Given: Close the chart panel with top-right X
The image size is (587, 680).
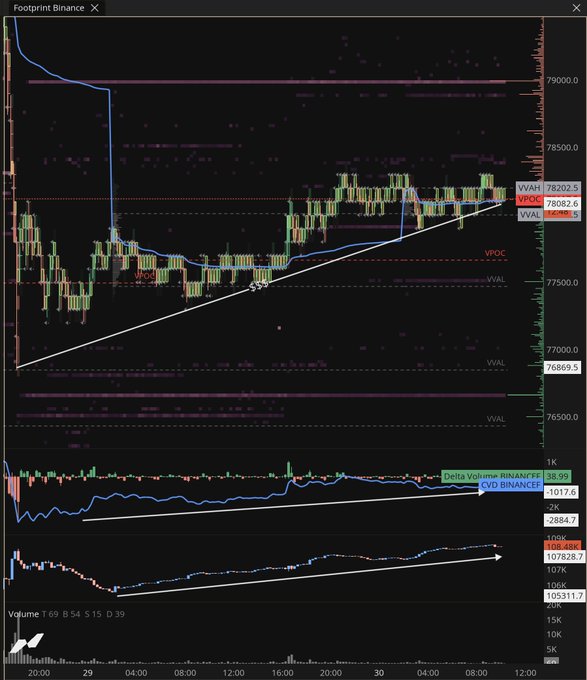Looking at the screenshot, I should pos(576,8).
